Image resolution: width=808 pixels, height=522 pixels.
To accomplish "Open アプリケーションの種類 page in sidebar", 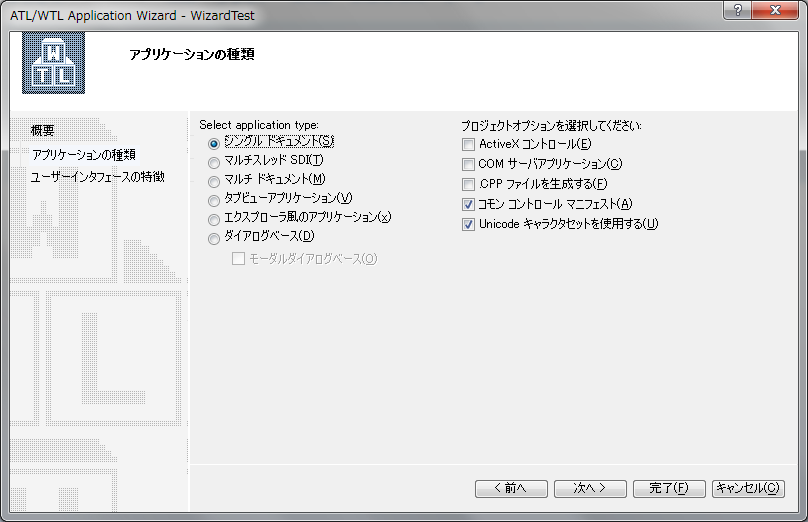I will pyautogui.click(x=83, y=155).
